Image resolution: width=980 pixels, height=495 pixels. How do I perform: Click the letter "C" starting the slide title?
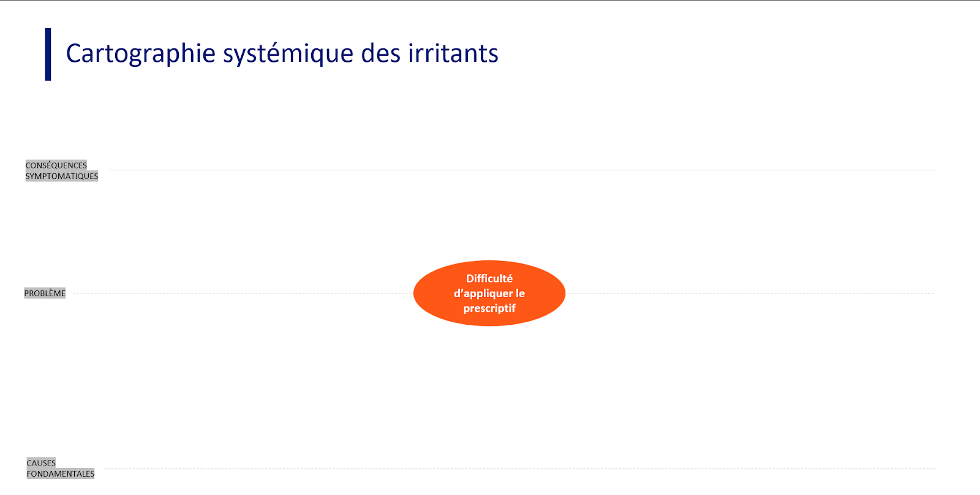73,54
